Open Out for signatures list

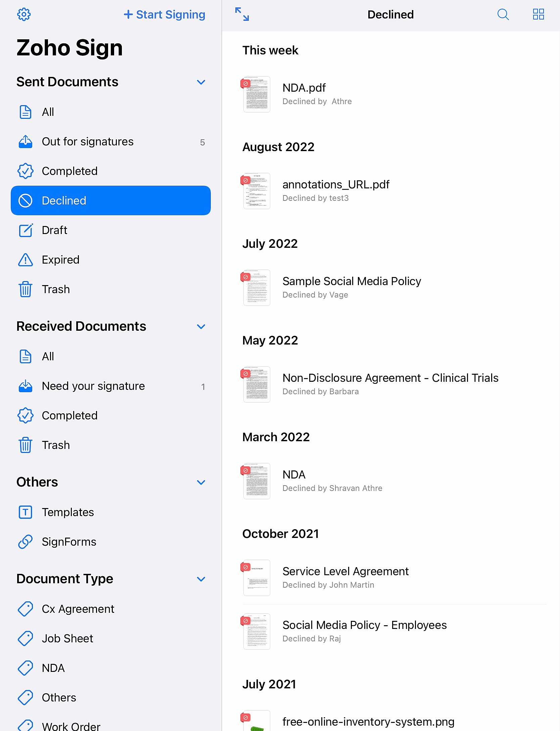click(x=111, y=141)
